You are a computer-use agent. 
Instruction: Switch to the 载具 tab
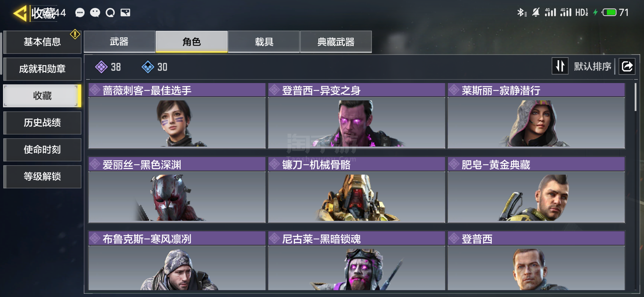[264, 42]
